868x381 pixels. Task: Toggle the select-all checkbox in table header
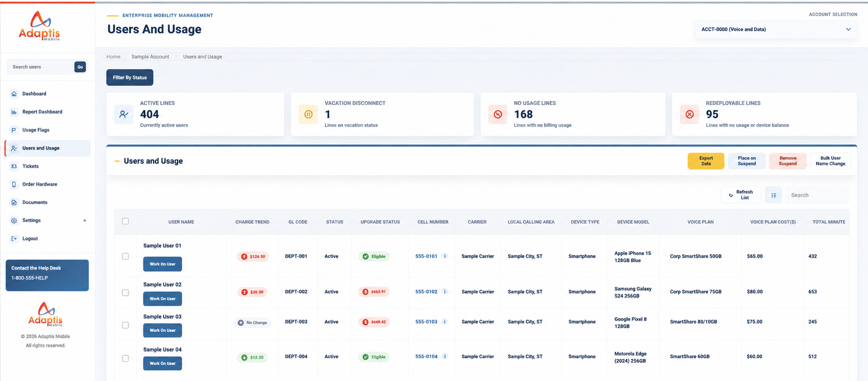pyautogui.click(x=125, y=221)
